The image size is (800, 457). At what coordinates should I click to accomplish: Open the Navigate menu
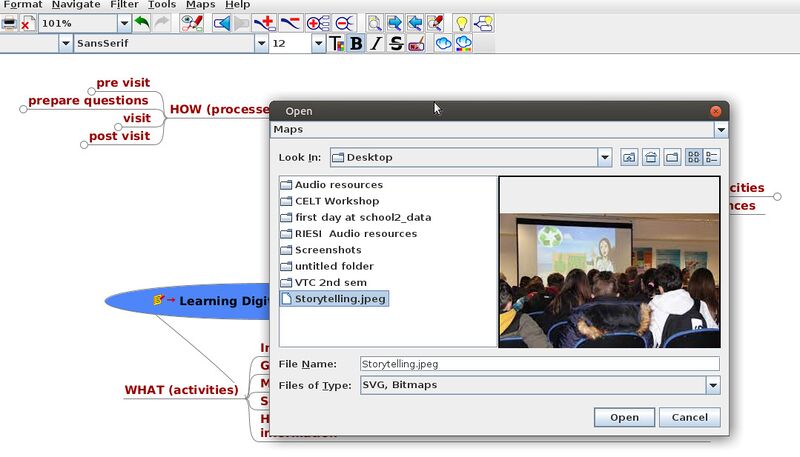pyautogui.click(x=76, y=5)
